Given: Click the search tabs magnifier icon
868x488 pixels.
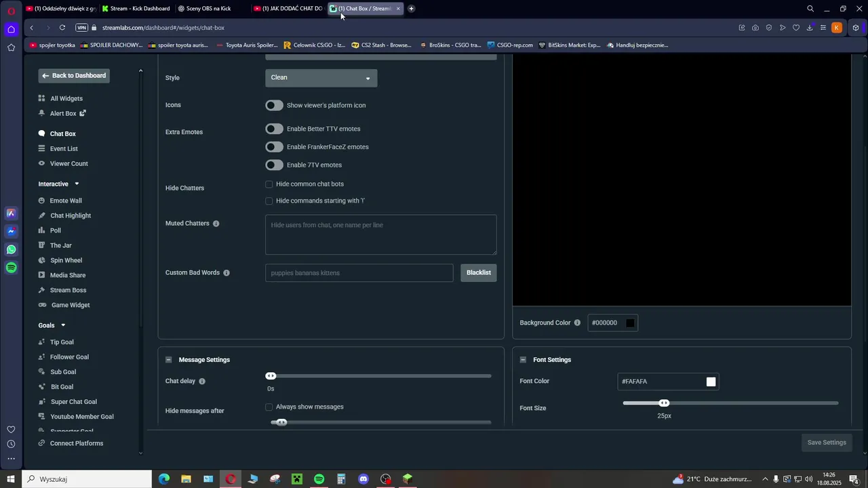Looking at the screenshot, I should [810, 9].
